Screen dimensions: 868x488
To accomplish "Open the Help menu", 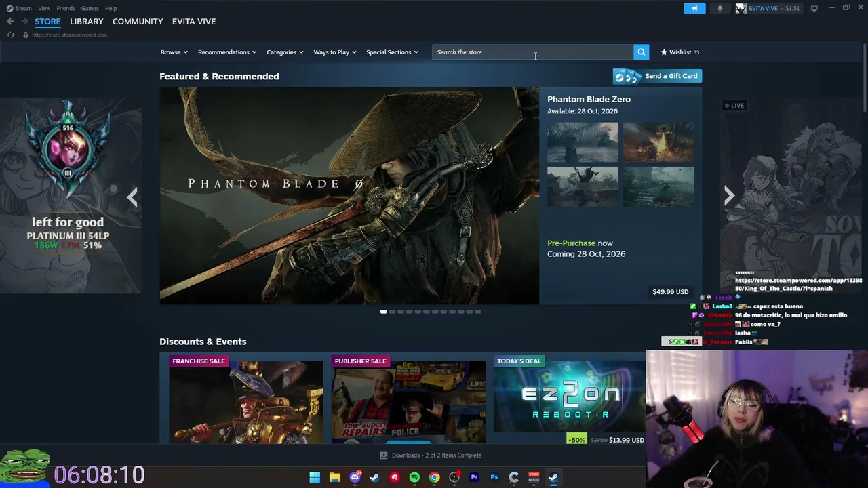I will pyautogui.click(x=111, y=8).
